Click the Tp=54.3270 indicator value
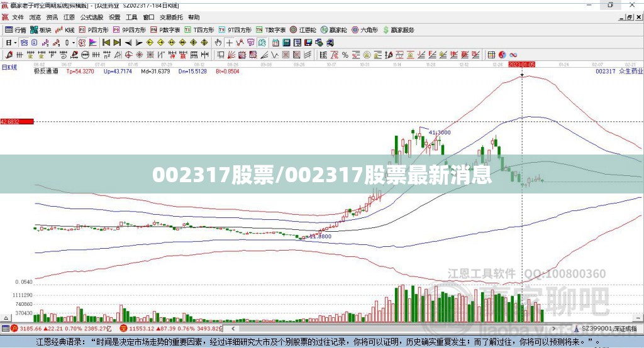This screenshot has width=644, height=348. (80, 72)
